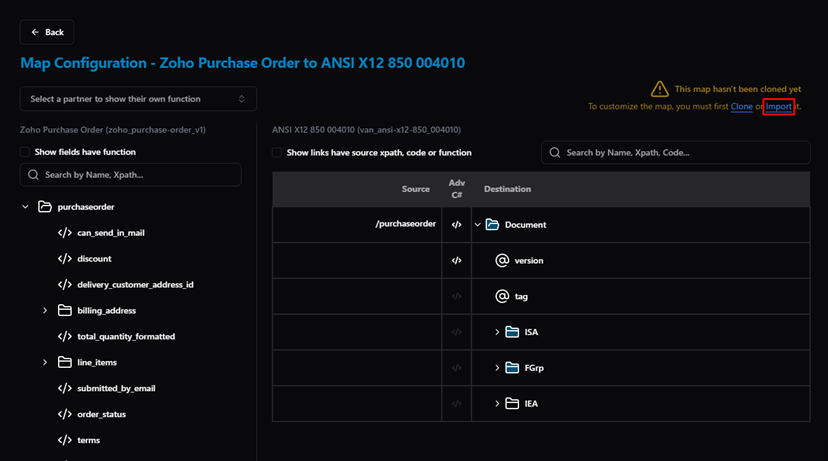Select the order_status field
Image resolution: width=828 pixels, height=461 pixels.
pos(101,414)
